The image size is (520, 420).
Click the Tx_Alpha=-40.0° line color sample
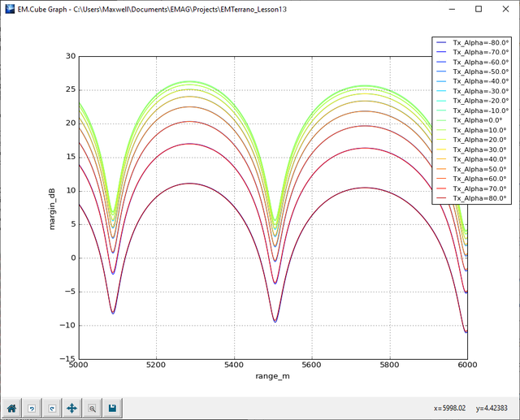tap(442, 81)
